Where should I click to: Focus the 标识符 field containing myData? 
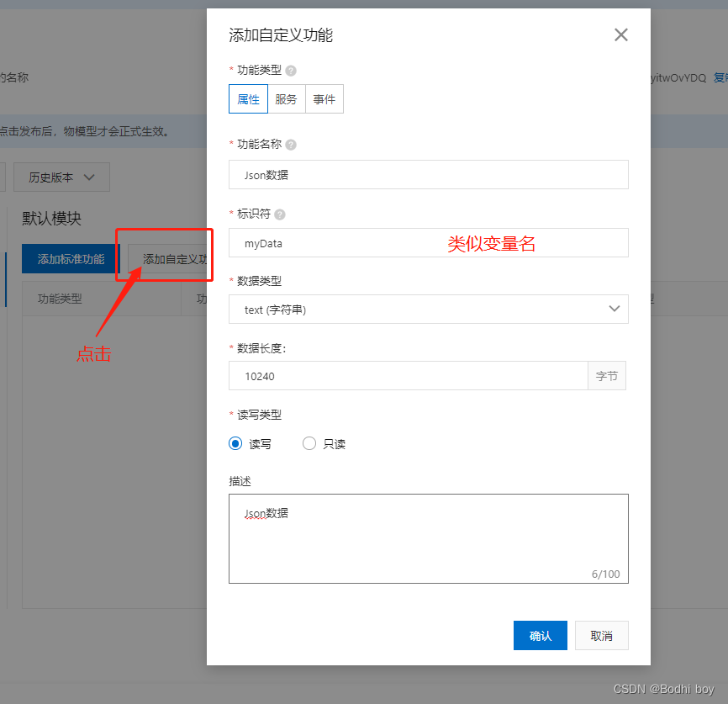pos(429,242)
